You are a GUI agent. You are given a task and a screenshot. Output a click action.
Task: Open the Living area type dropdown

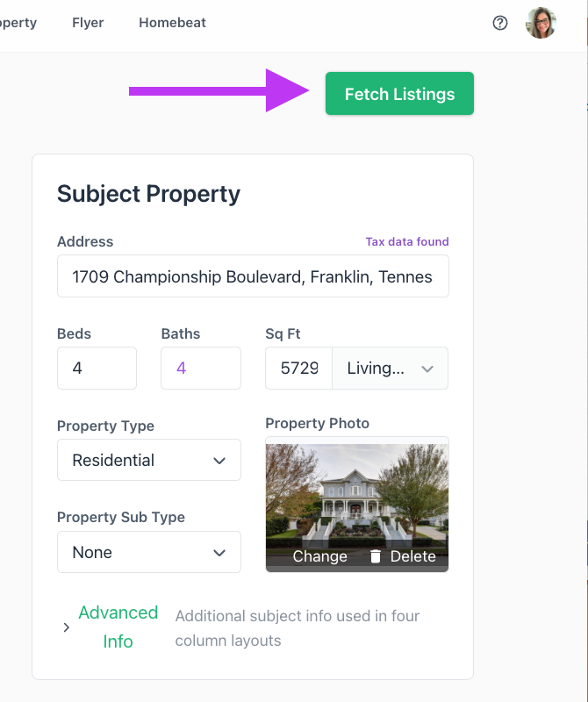pos(390,369)
